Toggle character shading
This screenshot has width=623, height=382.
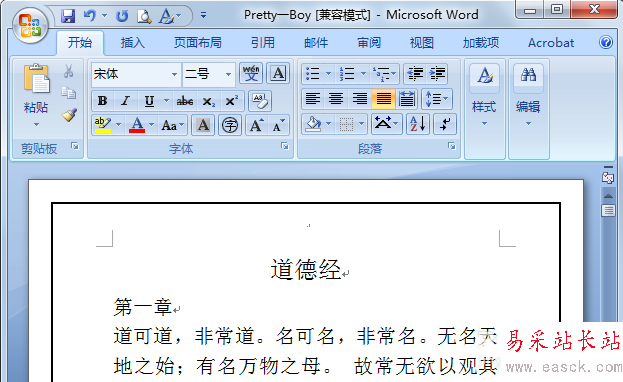(x=203, y=126)
